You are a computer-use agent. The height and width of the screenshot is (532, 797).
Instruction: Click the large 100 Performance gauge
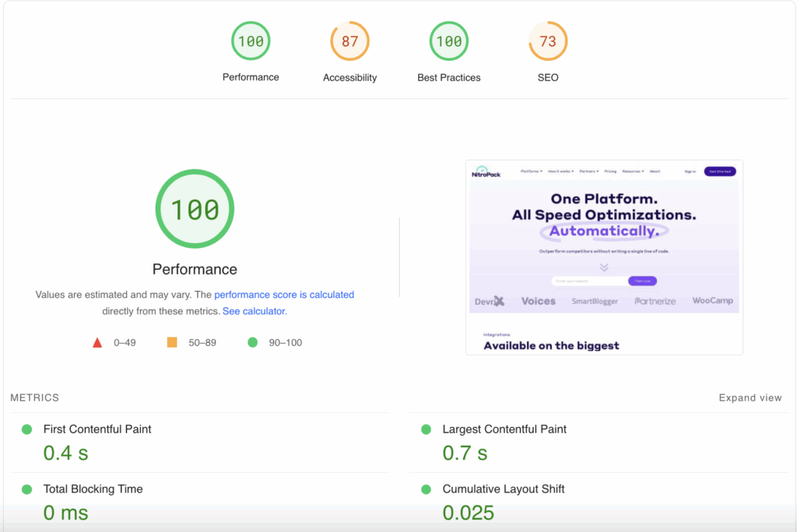pos(195,209)
